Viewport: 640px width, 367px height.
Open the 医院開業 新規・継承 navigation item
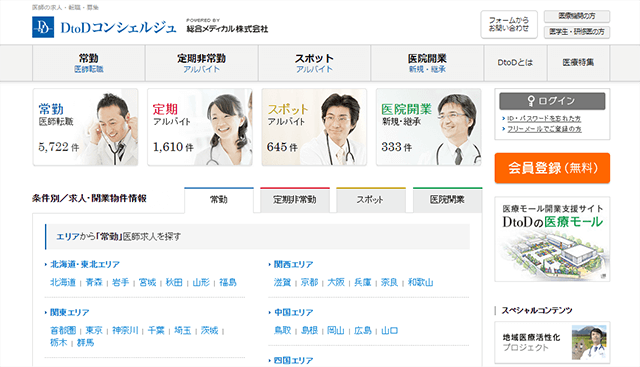pyautogui.click(x=427, y=63)
